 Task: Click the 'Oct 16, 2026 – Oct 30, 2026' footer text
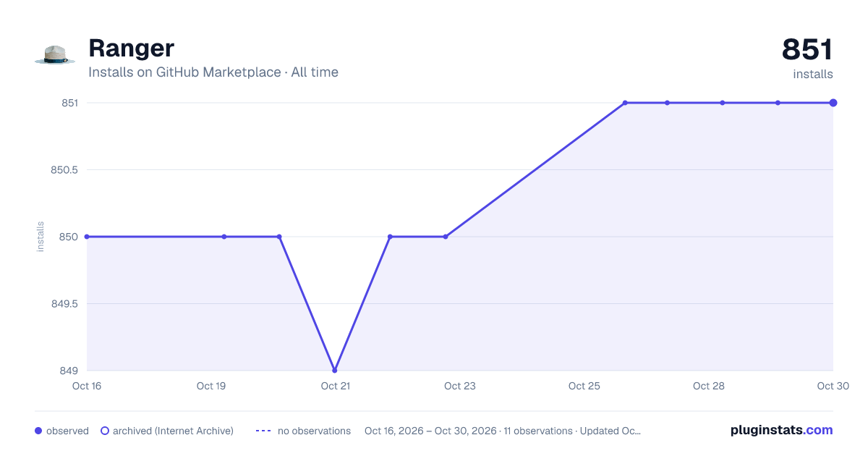430,431
